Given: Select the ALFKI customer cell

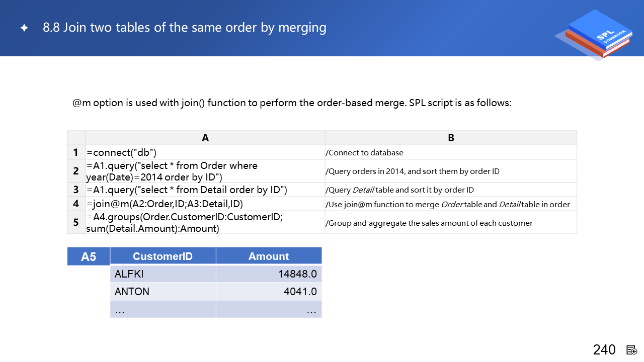Looking at the screenshot, I should pos(163,274).
